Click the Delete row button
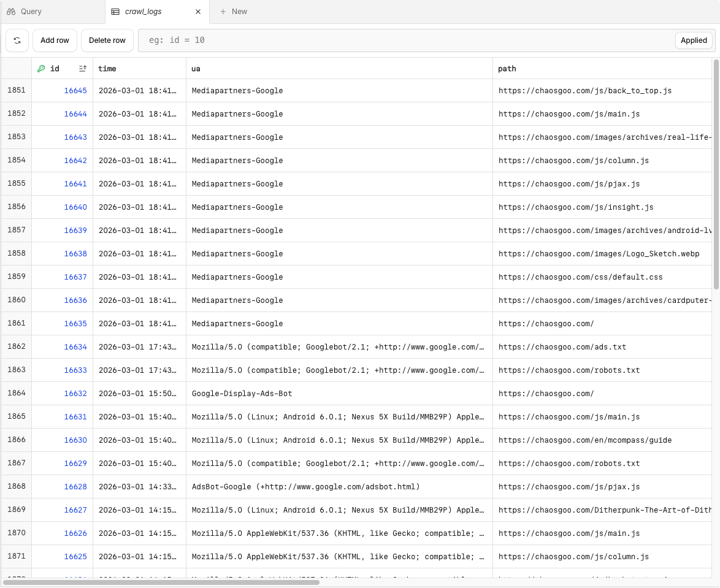Viewport: 720px width, 588px height. point(107,40)
